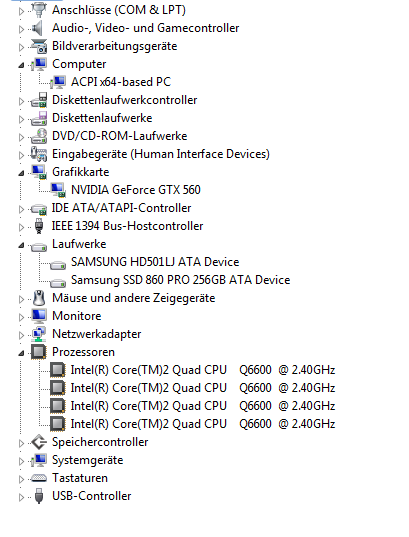Click the Bildverarbeitungsgeräte camera icon
This screenshot has height=537, width=409.
[x=39, y=46]
